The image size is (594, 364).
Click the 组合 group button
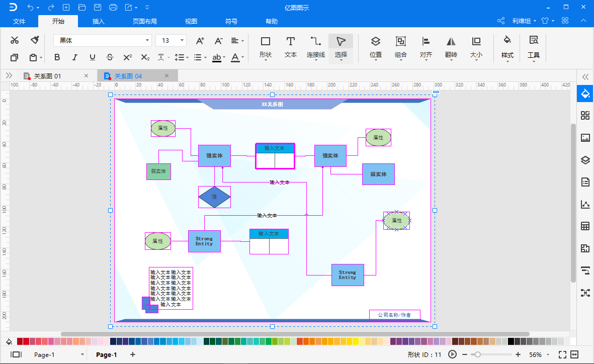(401, 48)
